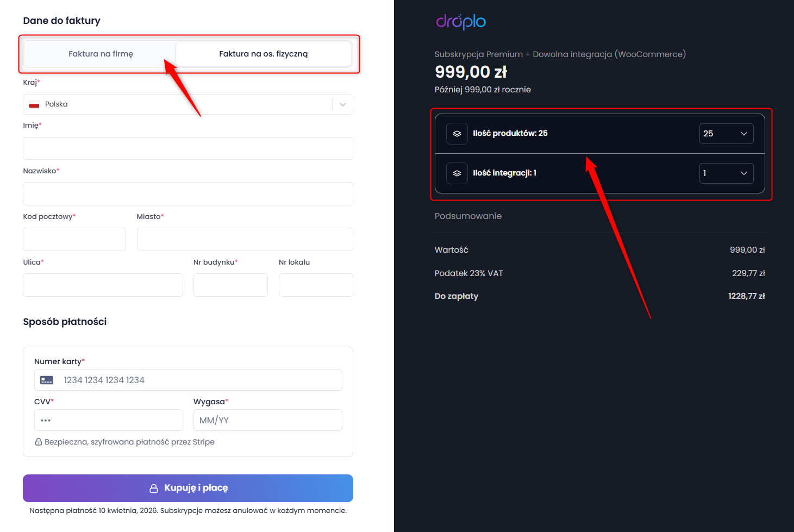
Task: Select Faktura na os. fizyczną tab
Action: tap(264, 54)
